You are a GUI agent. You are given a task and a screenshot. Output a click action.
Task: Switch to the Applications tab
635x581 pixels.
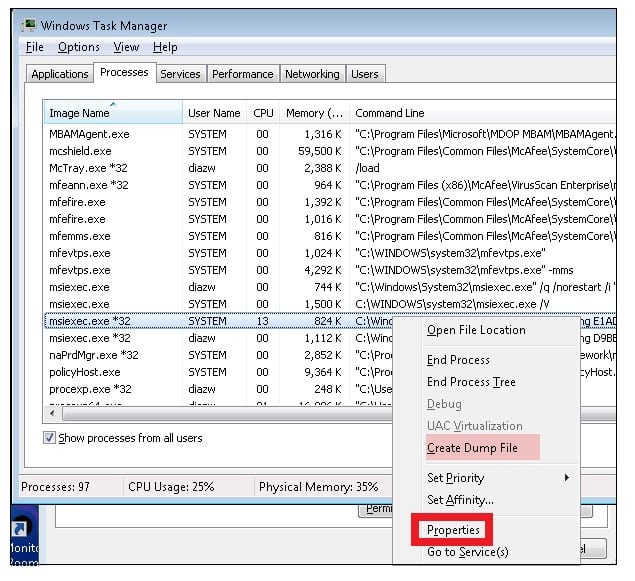pos(60,74)
